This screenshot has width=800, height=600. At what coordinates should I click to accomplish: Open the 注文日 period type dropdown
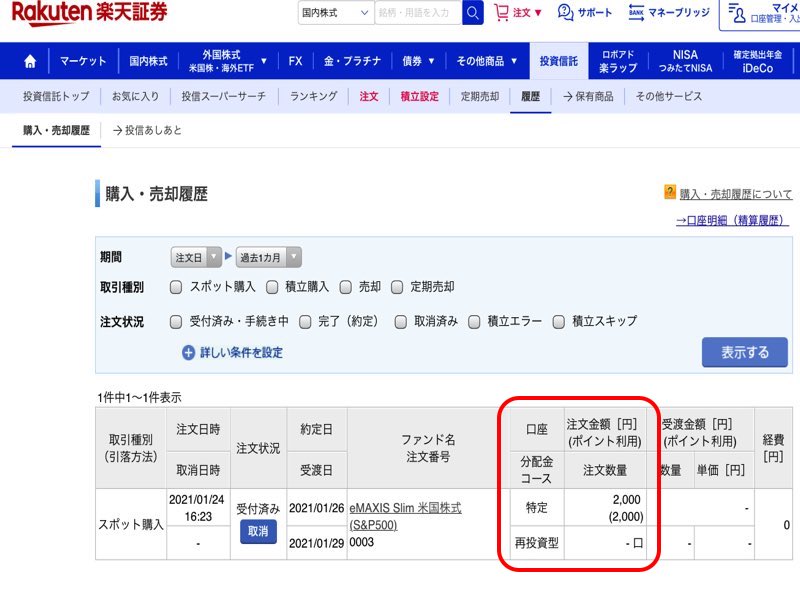coord(196,257)
